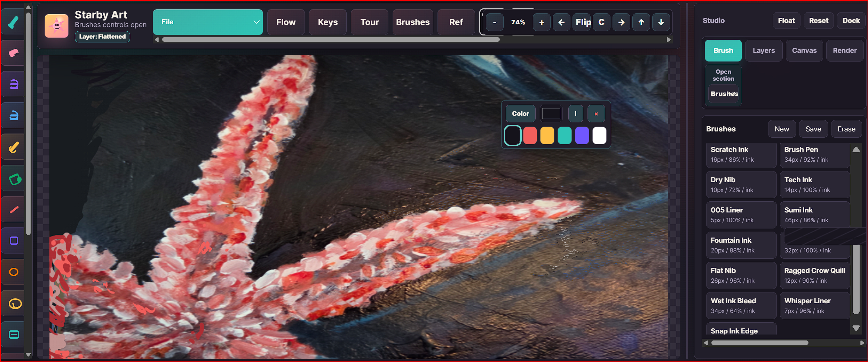Choose the Sumi Ink brush preset
Image resolution: width=868 pixels, height=362 pixels.
point(815,215)
